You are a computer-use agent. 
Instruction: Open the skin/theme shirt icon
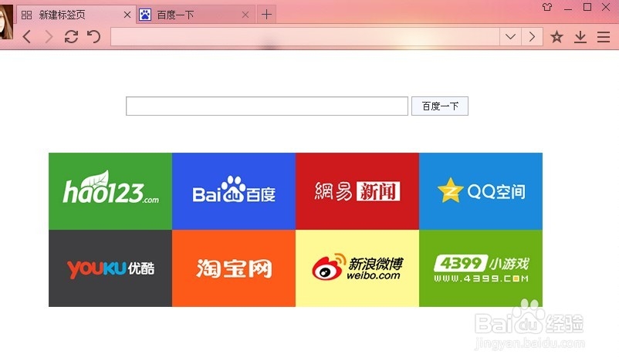coord(547,7)
